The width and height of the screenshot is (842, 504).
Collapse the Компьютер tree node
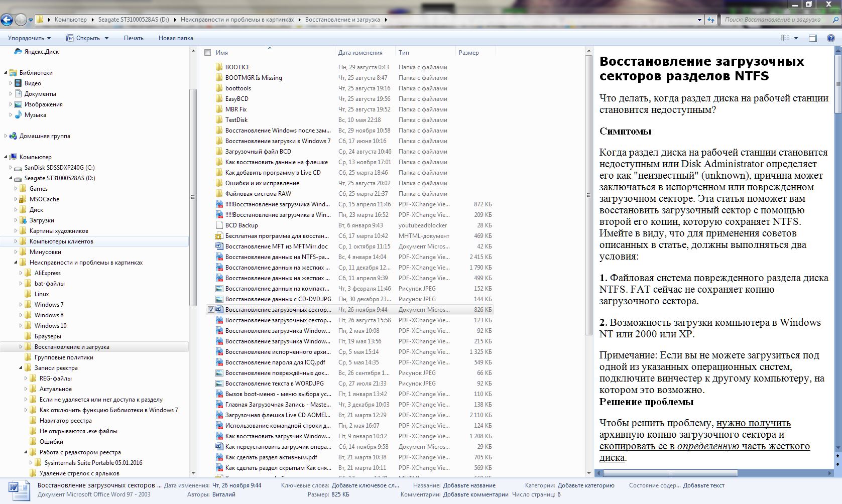6,157
